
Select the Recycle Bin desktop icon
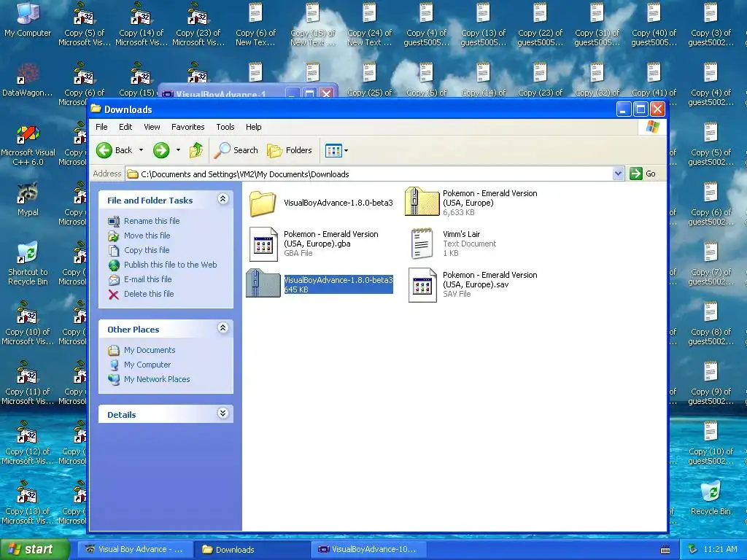(711, 491)
